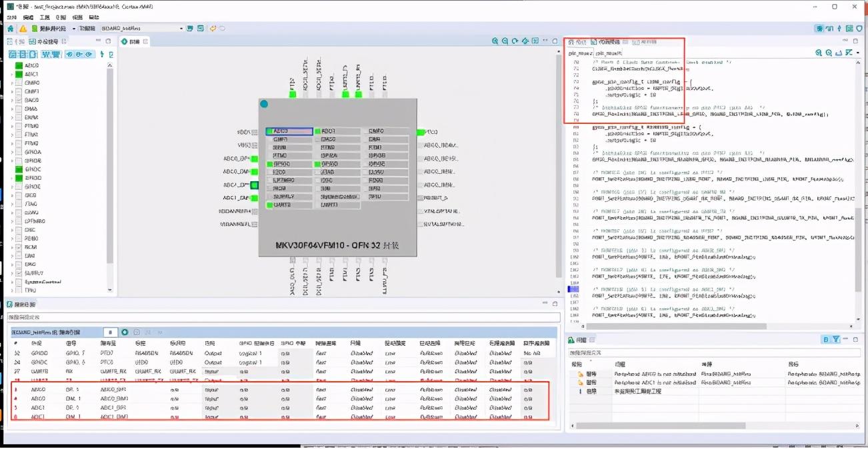Maximize the peripheral signals panel
Image resolution: width=868 pixels, height=449 pixels.
coord(109,41)
